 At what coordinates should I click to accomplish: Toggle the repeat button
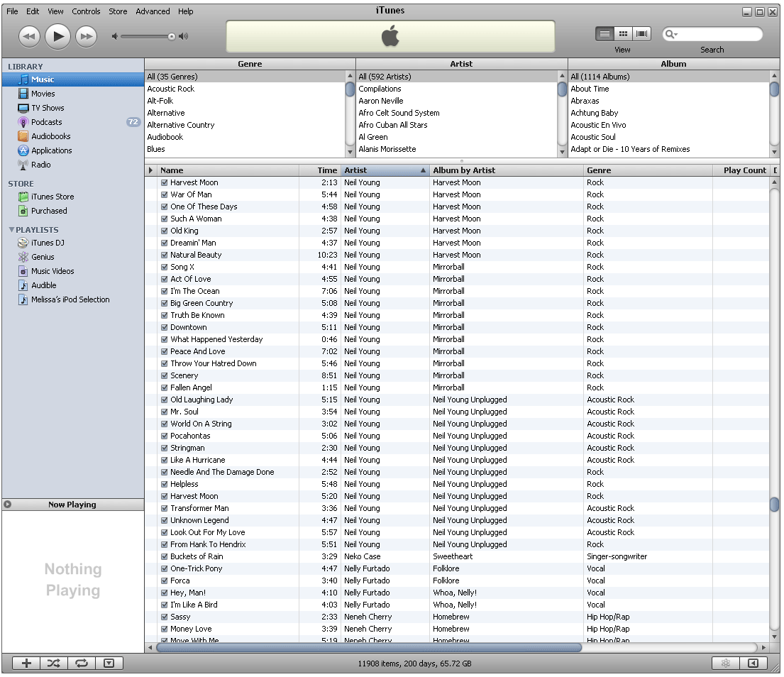(82, 664)
